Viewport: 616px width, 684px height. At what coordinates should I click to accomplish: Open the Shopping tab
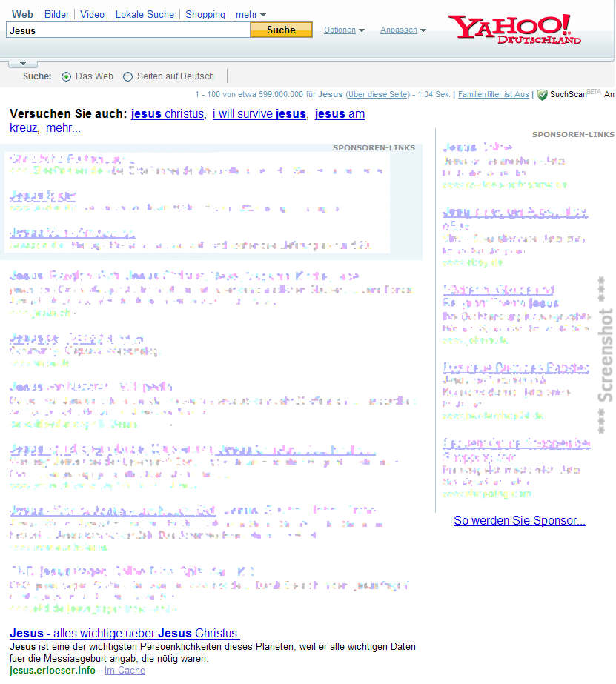(x=205, y=14)
